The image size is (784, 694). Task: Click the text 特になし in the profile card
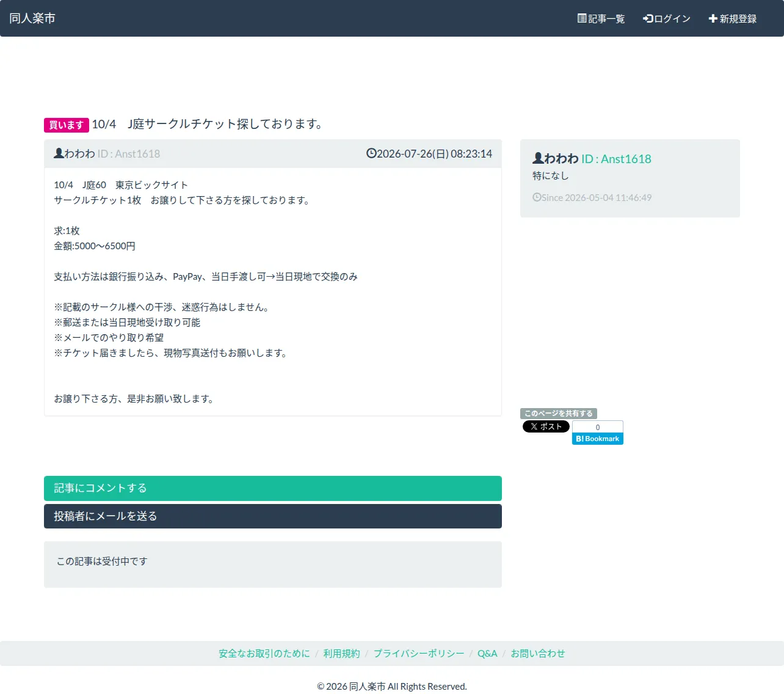coord(551,176)
